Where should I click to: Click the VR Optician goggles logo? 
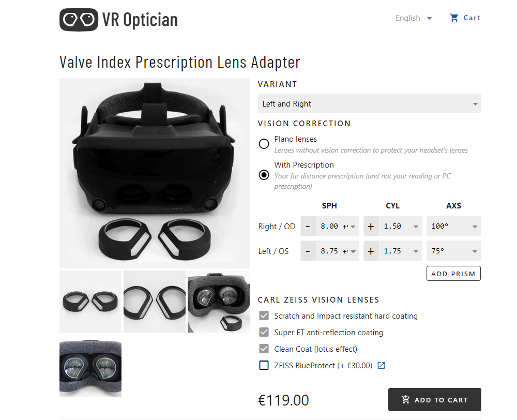click(79, 20)
